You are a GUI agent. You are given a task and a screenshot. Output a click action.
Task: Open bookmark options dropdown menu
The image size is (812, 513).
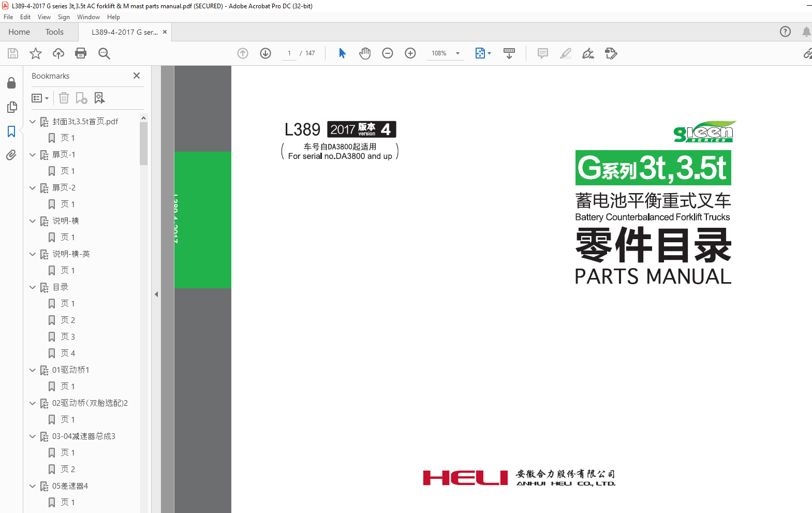click(x=40, y=98)
